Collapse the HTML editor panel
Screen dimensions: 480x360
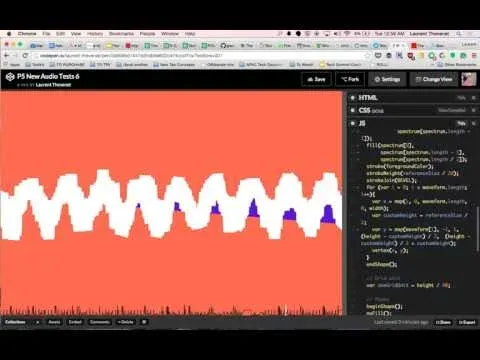click(474, 98)
